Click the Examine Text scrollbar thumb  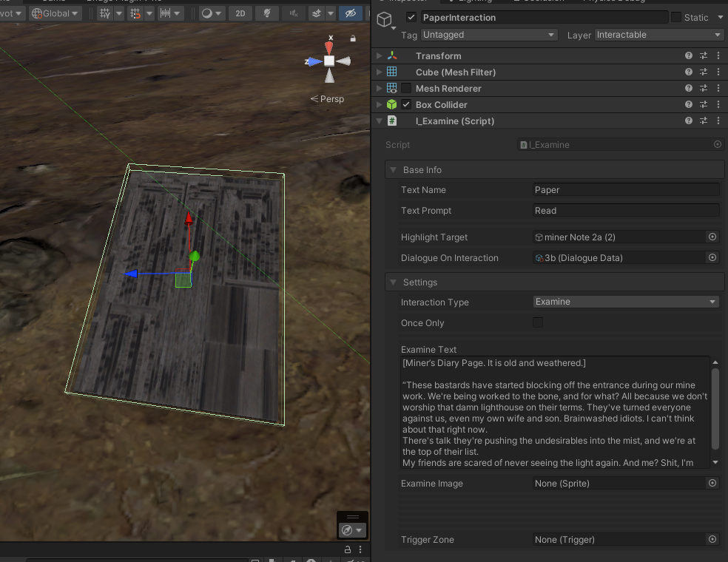(x=715, y=408)
